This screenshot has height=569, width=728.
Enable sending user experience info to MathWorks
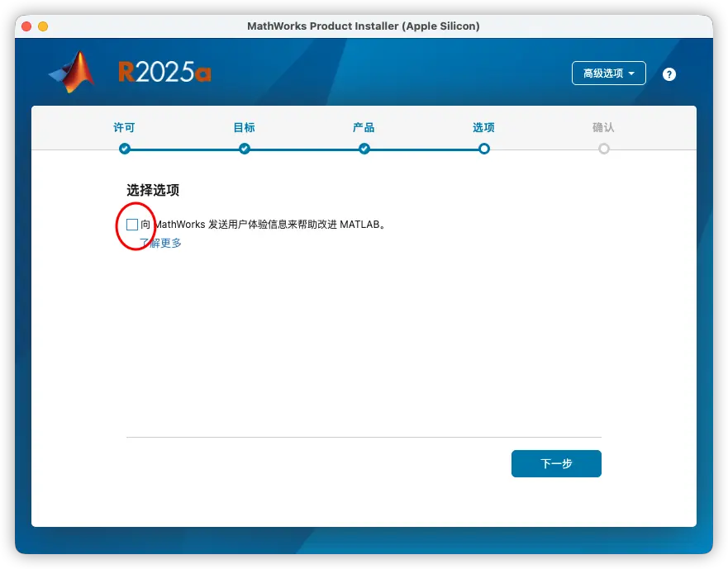point(133,224)
